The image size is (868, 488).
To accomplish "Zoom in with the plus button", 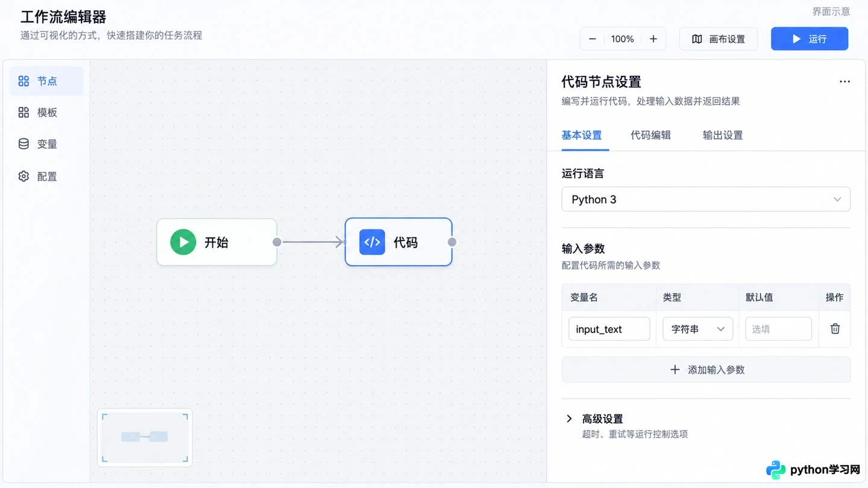I will (653, 39).
